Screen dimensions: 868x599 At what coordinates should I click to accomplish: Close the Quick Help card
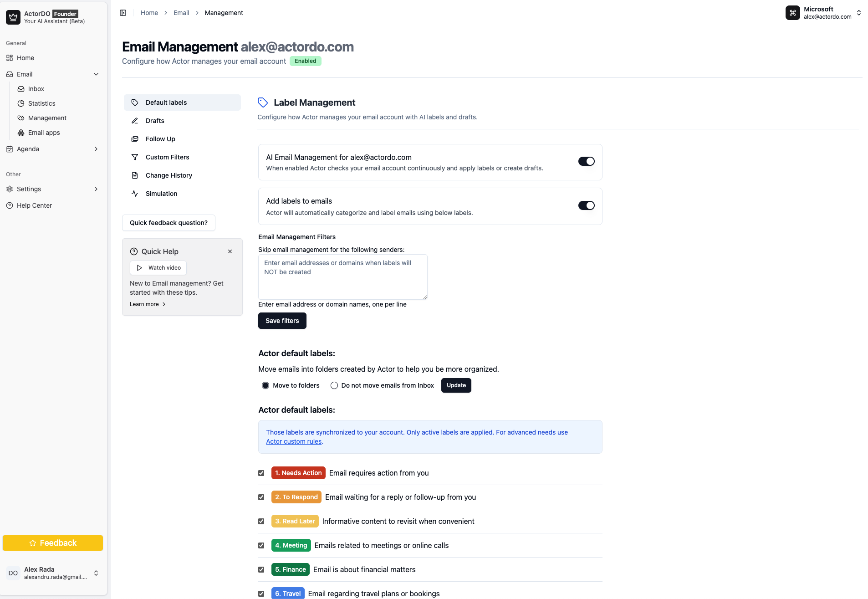coord(230,251)
